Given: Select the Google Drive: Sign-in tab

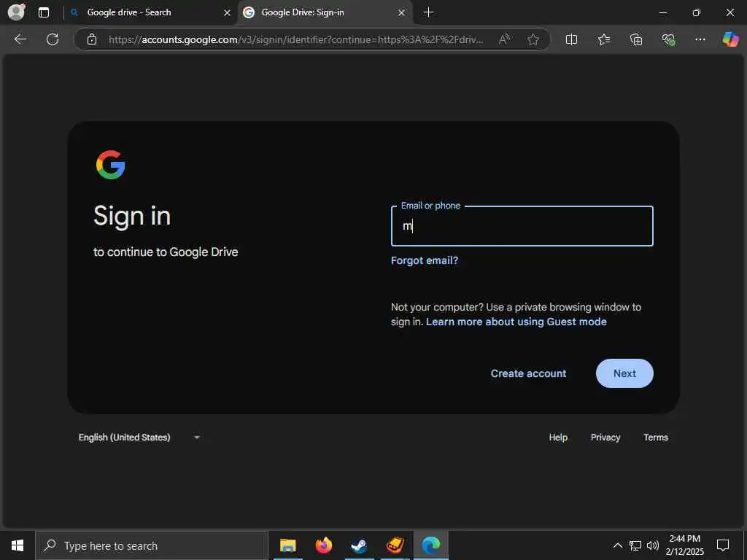Looking at the screenshot, I should pyautogui.click(x=325, y=12).
